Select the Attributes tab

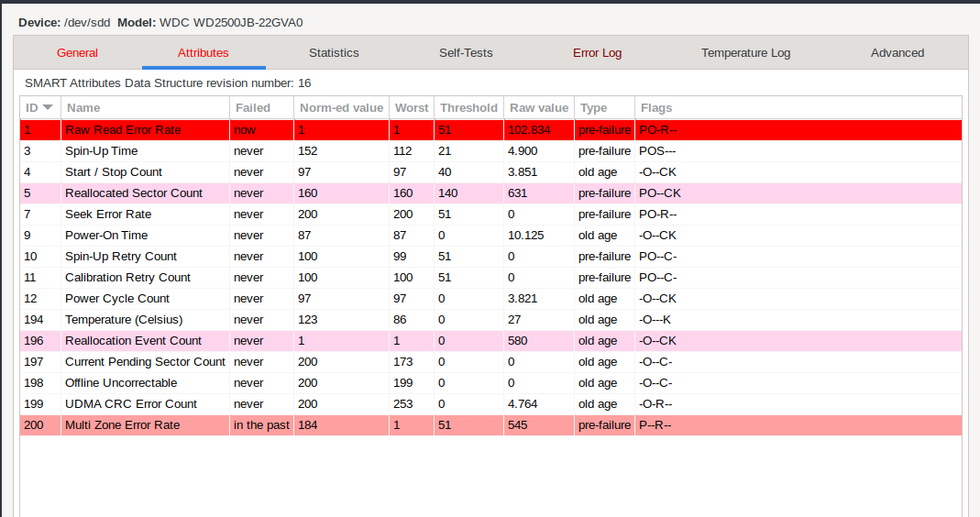pos(204,53)
